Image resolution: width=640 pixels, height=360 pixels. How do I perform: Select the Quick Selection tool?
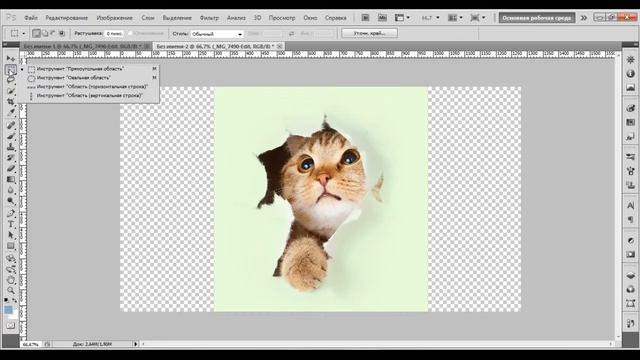[x=11, y=91]
